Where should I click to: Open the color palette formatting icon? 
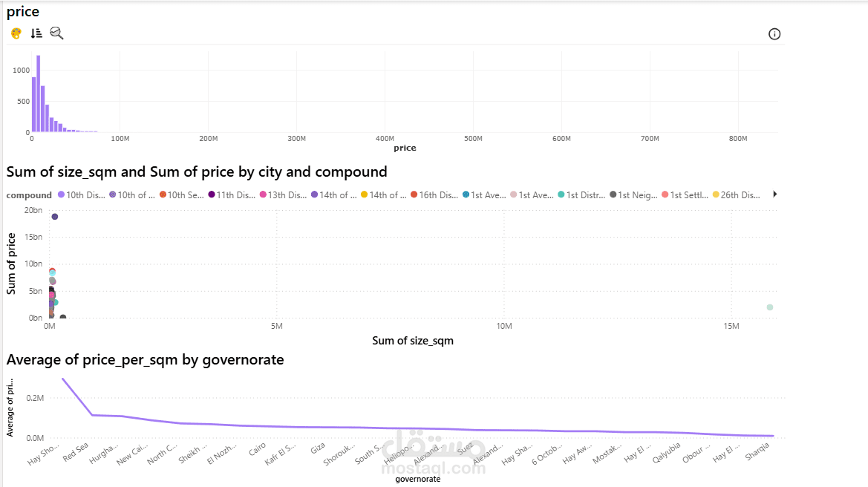pos(16,33)
